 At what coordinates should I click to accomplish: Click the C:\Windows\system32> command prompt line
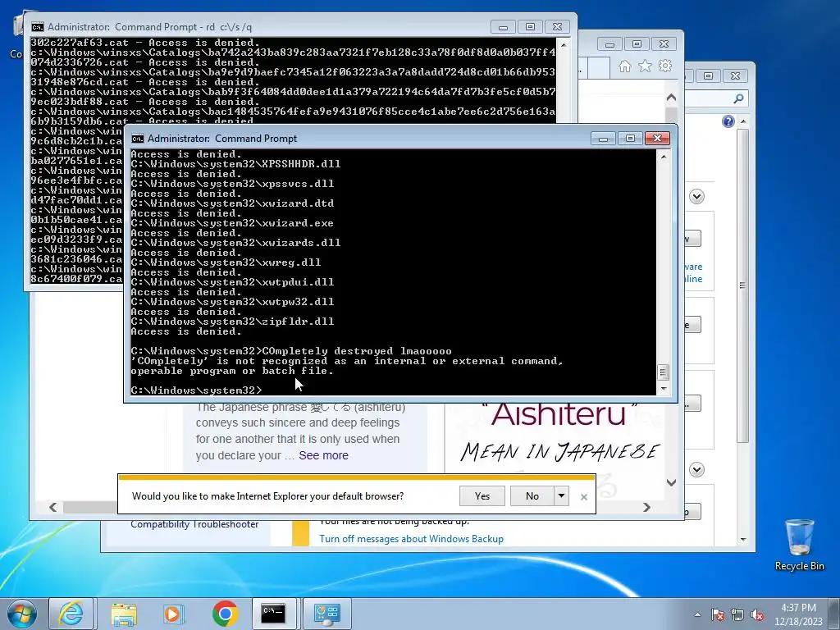pos(197,390)
